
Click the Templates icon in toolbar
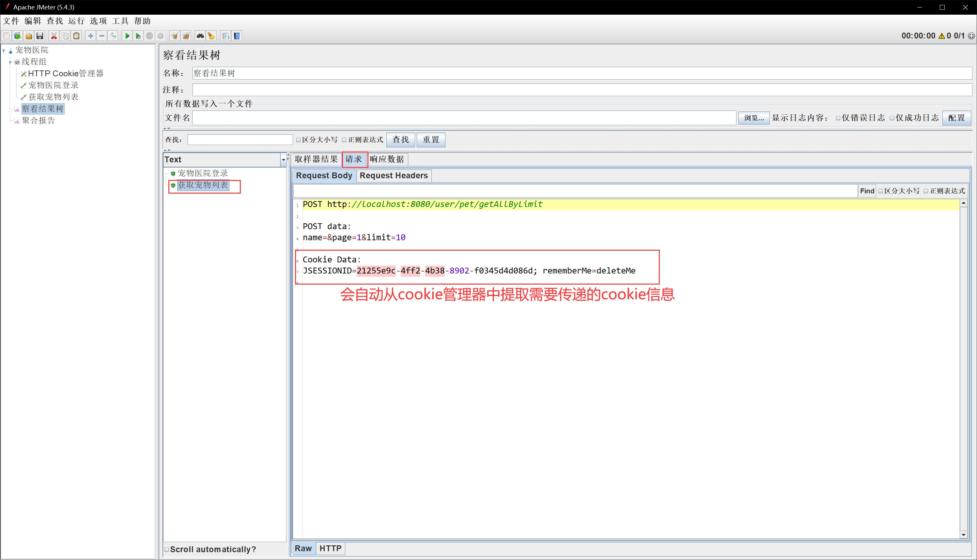point(17,36)
